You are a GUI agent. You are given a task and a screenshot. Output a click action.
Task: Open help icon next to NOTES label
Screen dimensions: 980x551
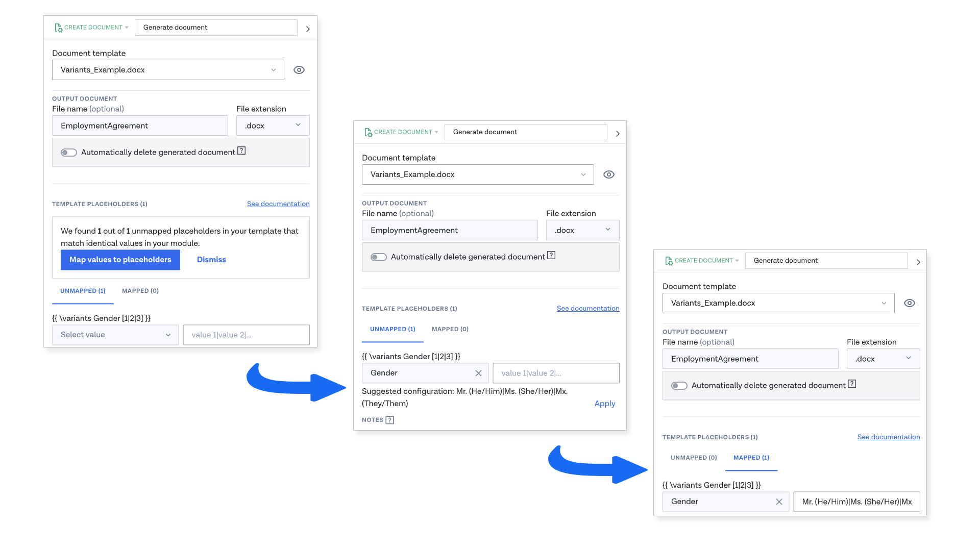click(x=389, y=420)
